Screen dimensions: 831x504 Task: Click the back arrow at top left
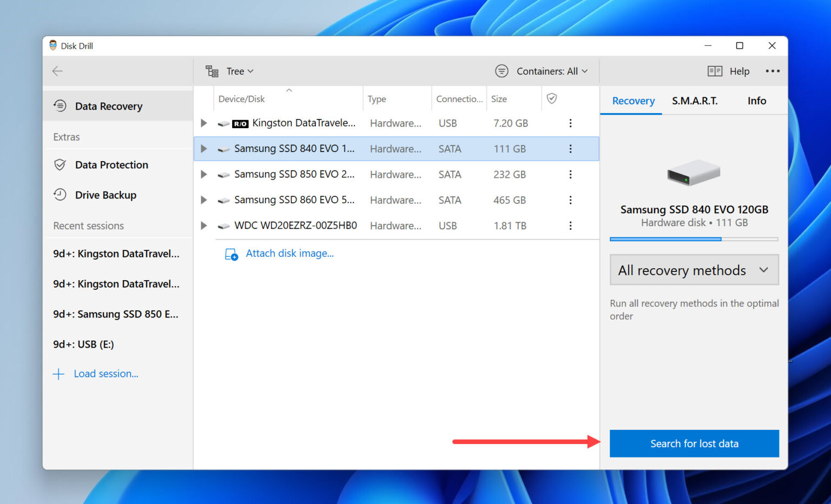(x=57, y=71)
